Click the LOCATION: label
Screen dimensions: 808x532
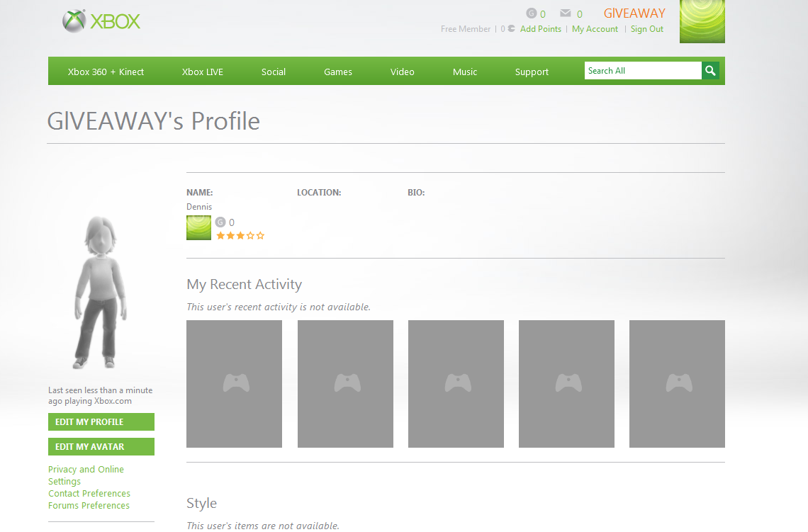tap(319, 193)
